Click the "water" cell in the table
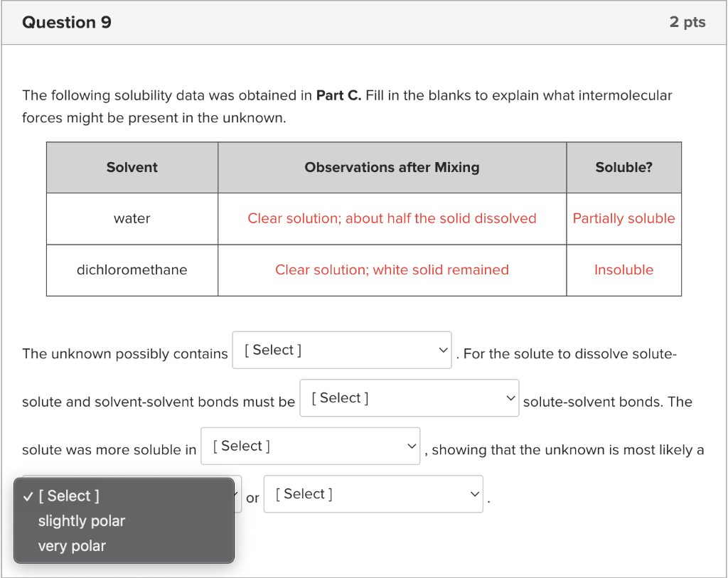 pyautogui.click(x=132, y=218)
